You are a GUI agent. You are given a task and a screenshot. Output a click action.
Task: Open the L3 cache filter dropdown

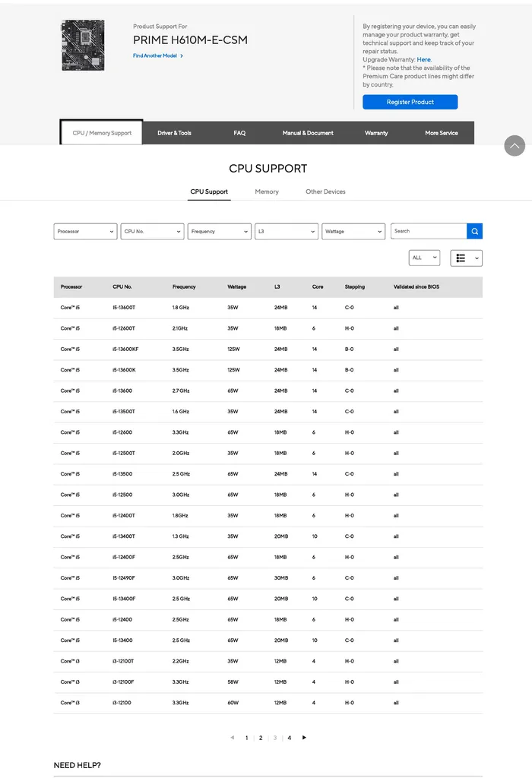(x=287, y=232)
